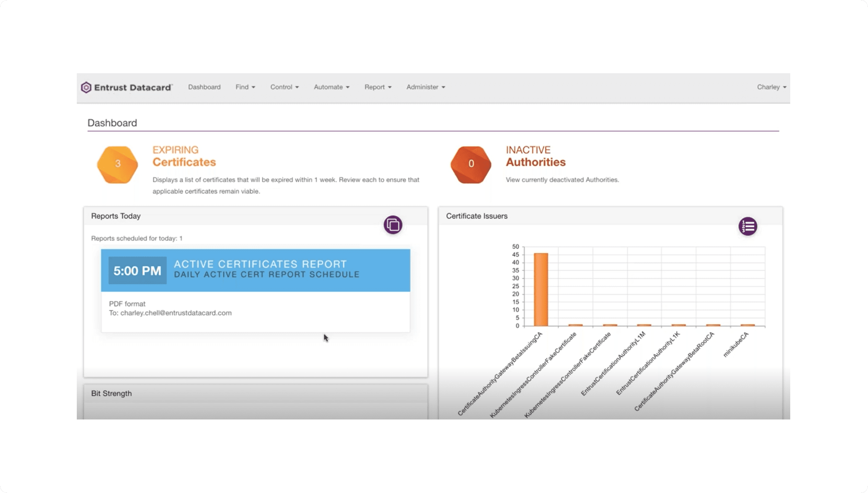Open the Dashboard nav item

click(204, 87)
